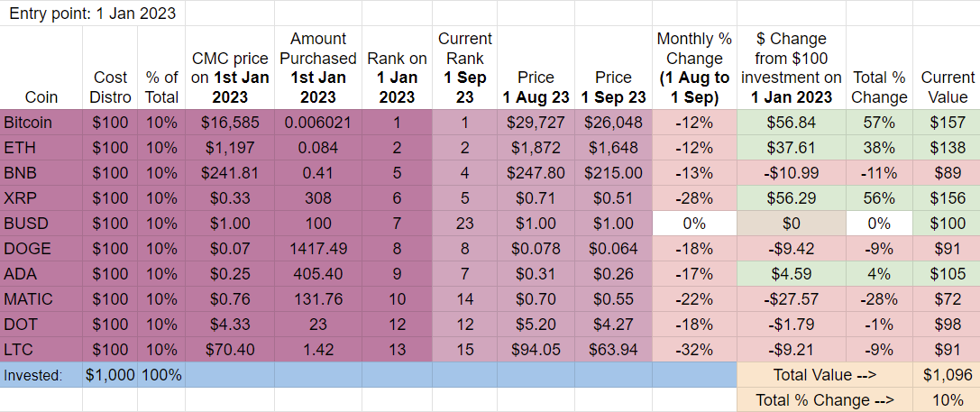The width and height of the screenshot is (980, 412).
Task: Click the 'Invested:' label cell
Action: (x=41, y=374)
